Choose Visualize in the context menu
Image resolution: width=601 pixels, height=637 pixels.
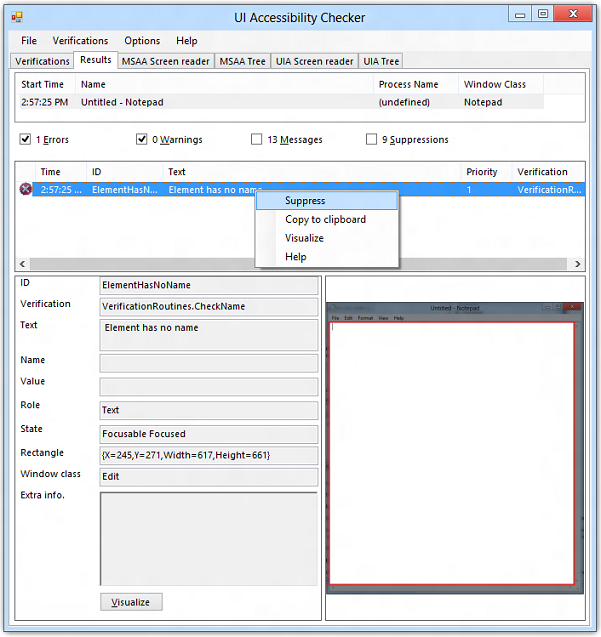[327, 238]
